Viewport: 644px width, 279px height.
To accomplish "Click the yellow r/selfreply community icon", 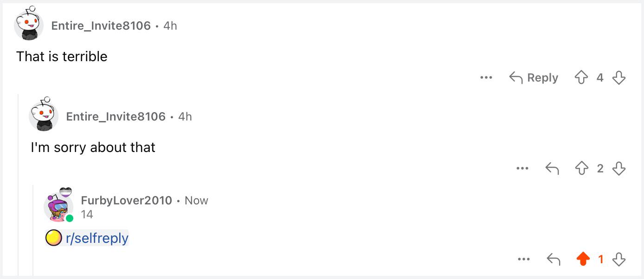I will [54, 238].
